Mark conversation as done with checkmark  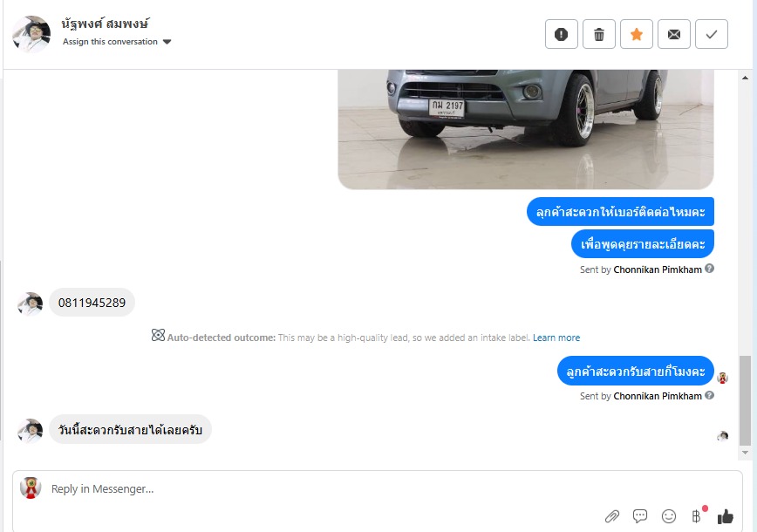pyautogui.click(x=711, y=34)
